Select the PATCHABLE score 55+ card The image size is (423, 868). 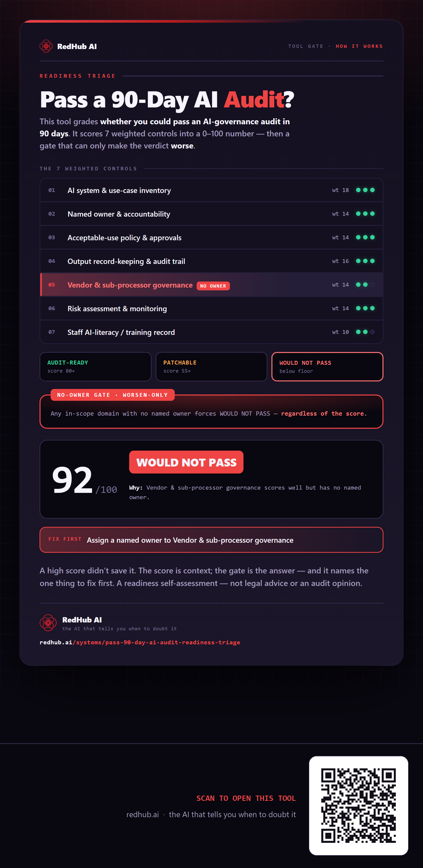211,367
